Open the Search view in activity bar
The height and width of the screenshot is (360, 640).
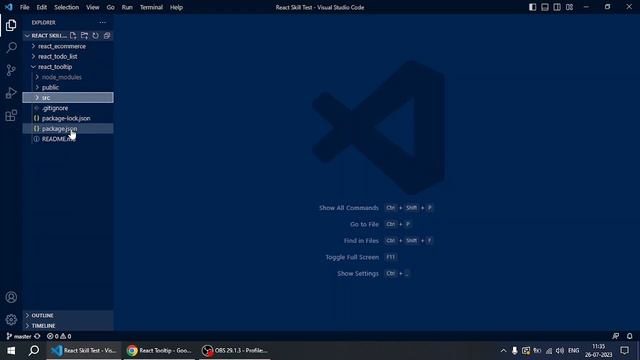click(x=11, y=48)
